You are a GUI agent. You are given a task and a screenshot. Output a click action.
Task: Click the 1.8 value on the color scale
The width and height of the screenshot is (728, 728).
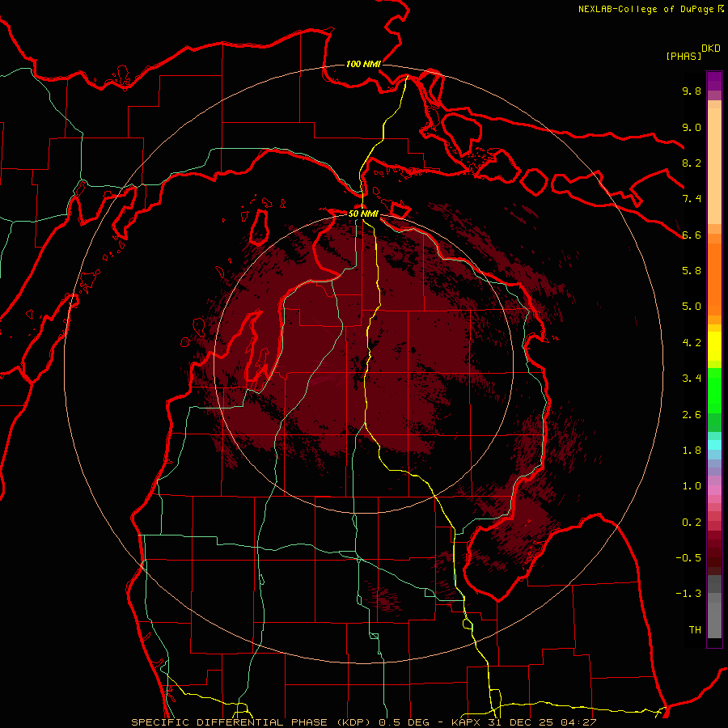pyautogui.click(x=692, y=451)
